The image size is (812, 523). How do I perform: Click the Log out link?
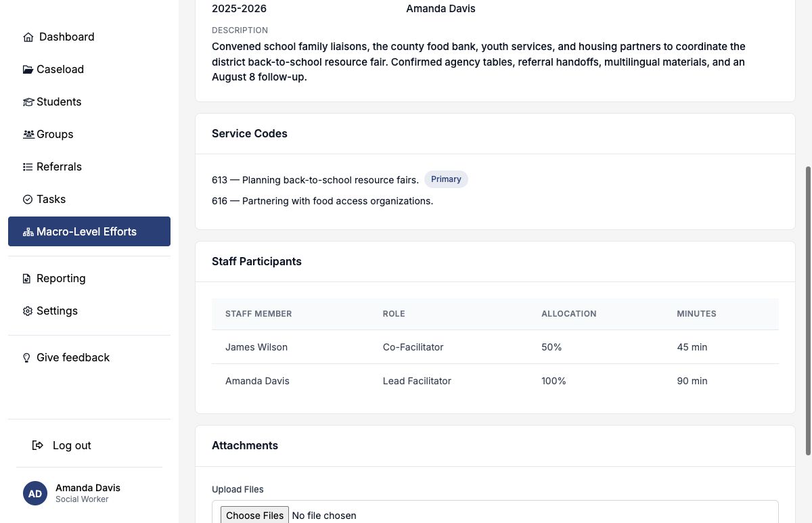point(62,445)
